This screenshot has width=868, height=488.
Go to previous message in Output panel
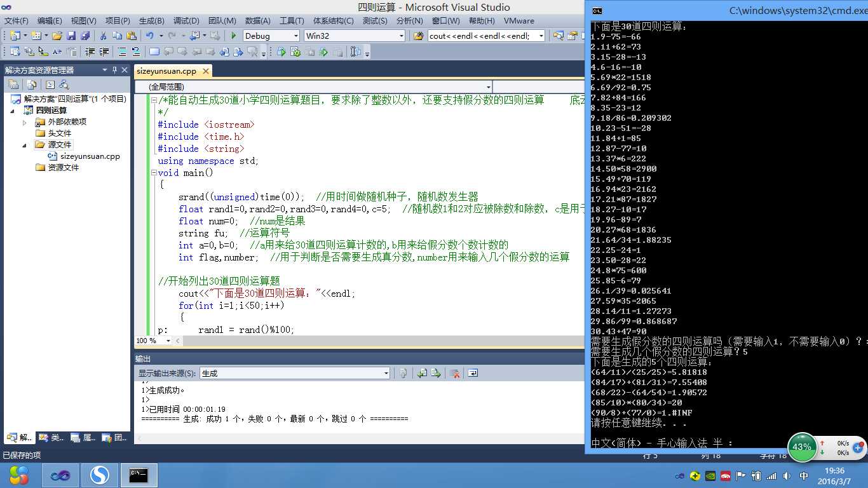[x=422, y=373]
